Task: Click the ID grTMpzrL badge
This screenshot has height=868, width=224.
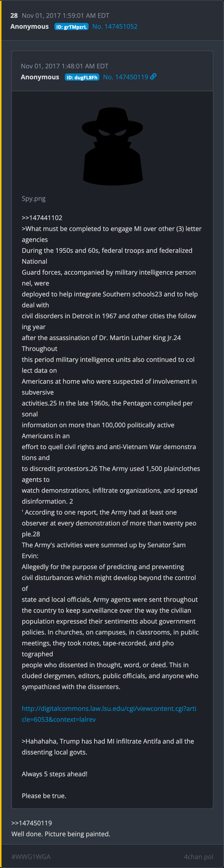Action: pos(71,27)
